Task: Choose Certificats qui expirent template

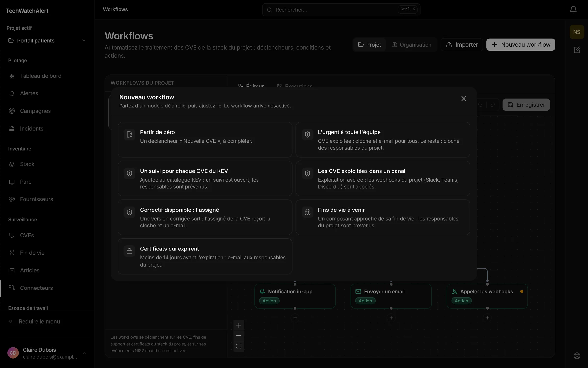Action: [x=205, y=256]
